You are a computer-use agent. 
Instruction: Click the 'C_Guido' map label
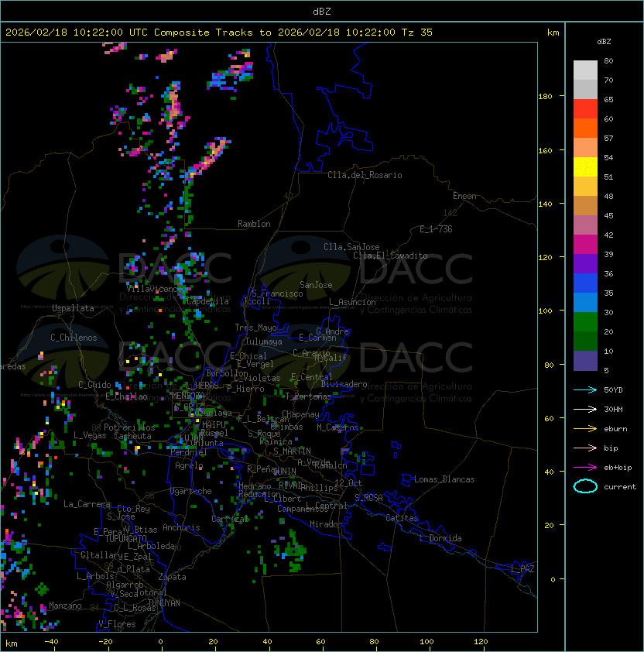click(94, 385)
